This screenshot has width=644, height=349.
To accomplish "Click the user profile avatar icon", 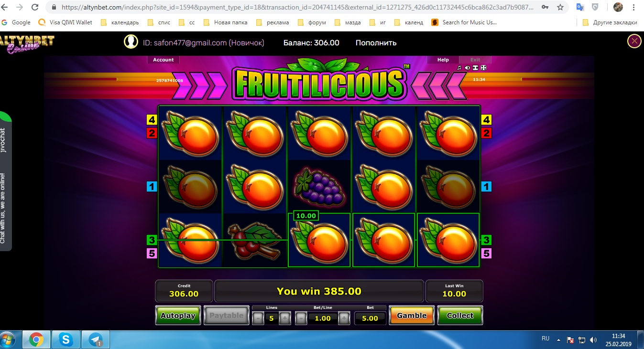I will [131, 42].
